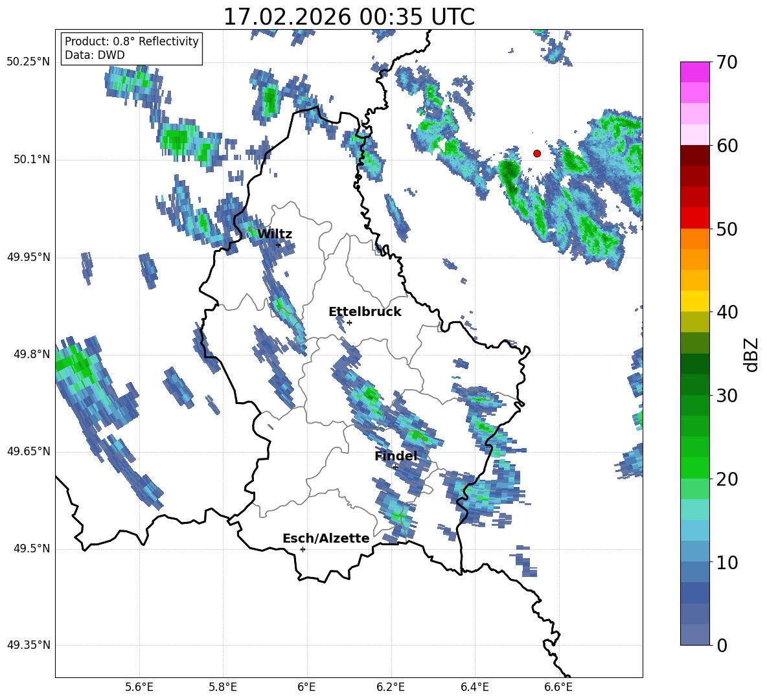
Task: Click the 10 tick on the colorbar
Action: click(x=726, y=562)
